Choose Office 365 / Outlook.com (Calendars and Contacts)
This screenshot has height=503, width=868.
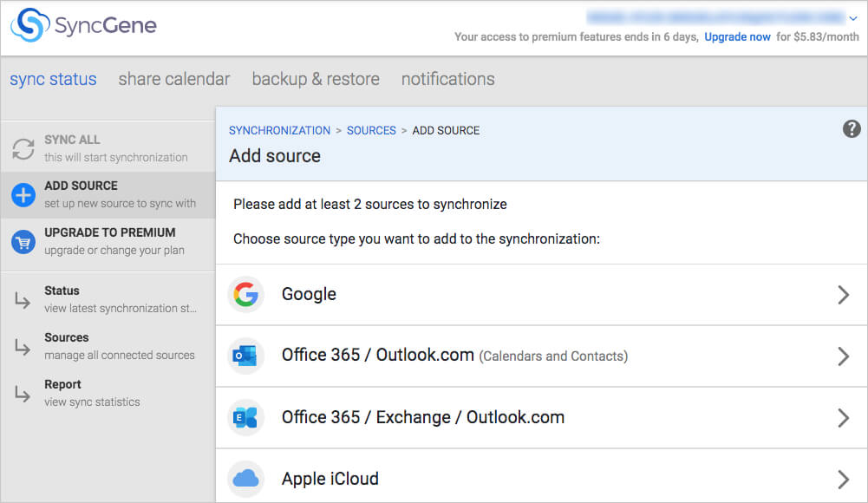coord(541,356)
